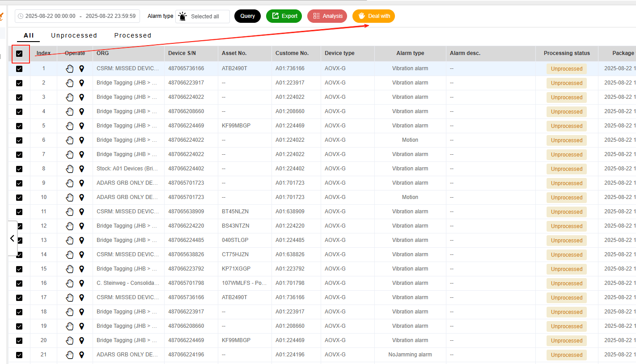636x364 pixels.
Task: Click the Query button
Action: coord(247,16)
